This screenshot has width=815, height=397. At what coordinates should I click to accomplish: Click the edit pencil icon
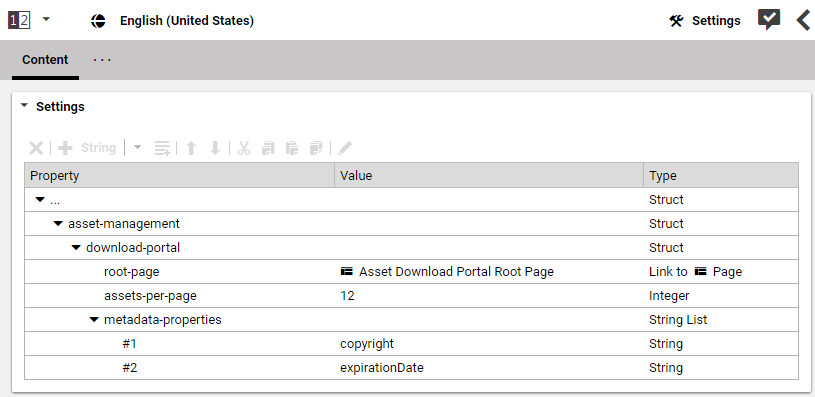[x=344, y=148]
